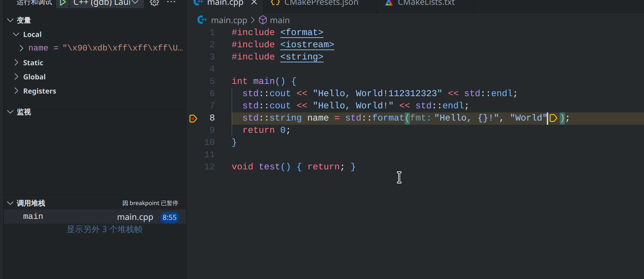The image size is (644, 279).
Task: Click the green Start Debugging play icon
Action: [x=63, y=3]
